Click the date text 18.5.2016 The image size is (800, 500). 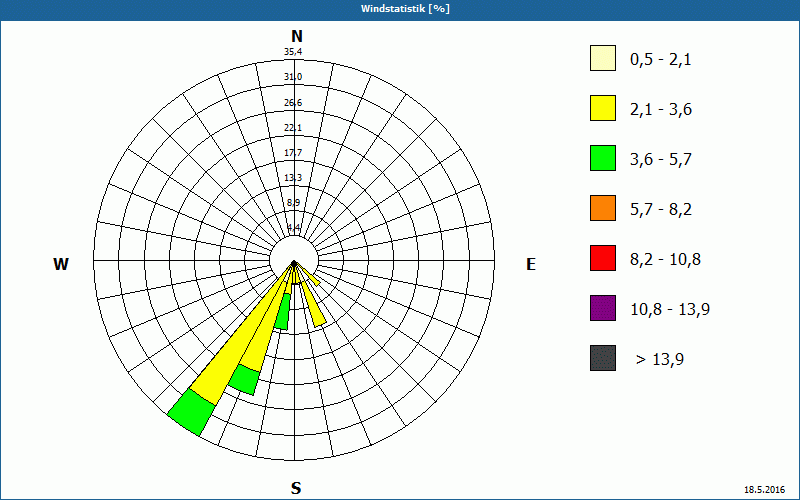point(764,490)
